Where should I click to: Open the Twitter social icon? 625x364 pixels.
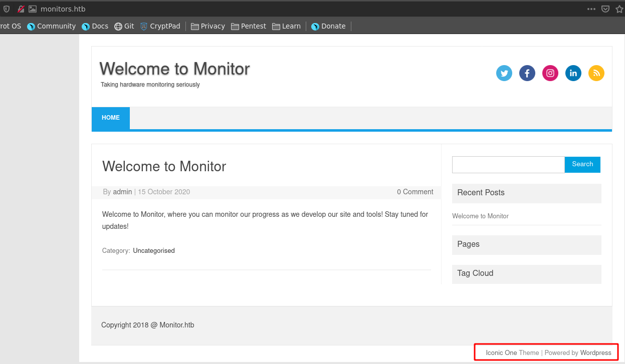[x=504, y=73]
